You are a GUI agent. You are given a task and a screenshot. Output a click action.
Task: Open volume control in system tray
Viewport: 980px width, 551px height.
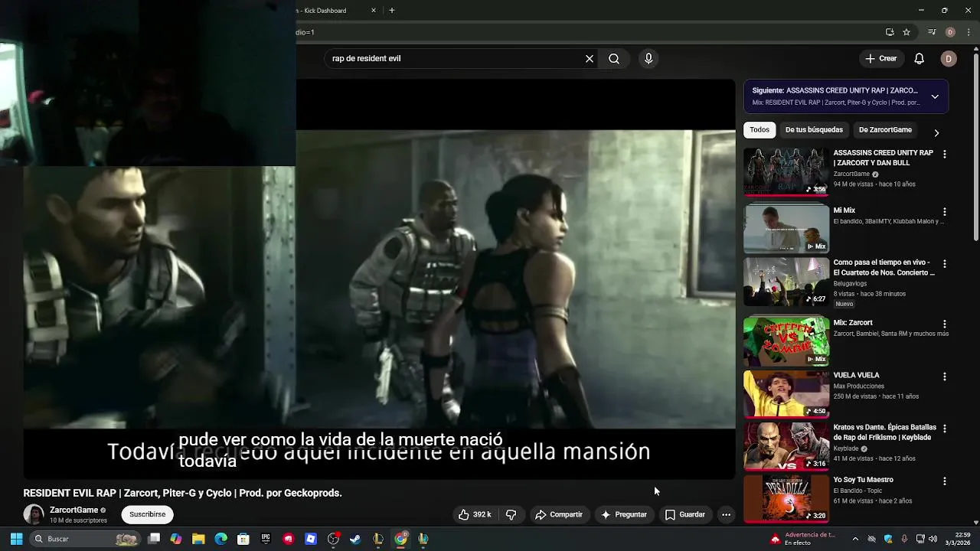933,539
